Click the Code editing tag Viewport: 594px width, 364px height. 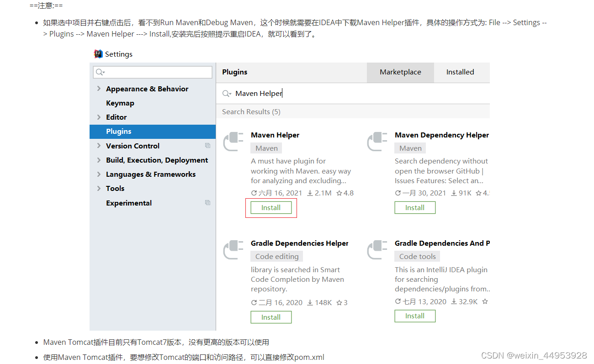click(277, 257)
